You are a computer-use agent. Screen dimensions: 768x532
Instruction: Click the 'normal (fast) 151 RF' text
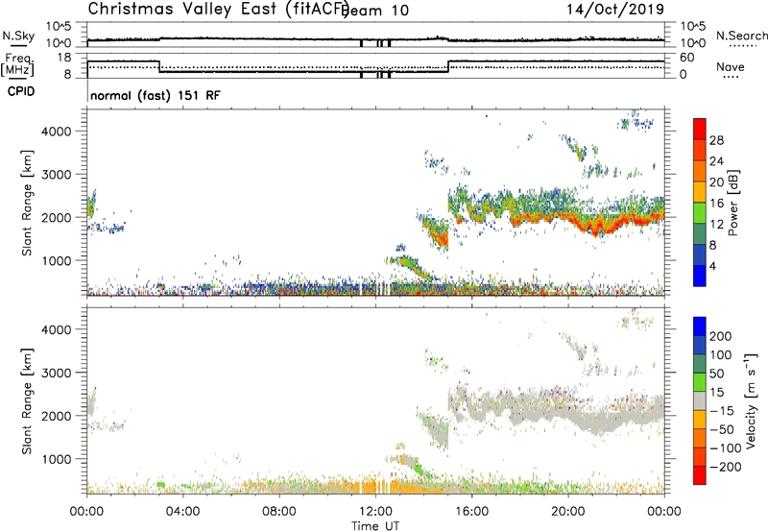tap(156, 95)
